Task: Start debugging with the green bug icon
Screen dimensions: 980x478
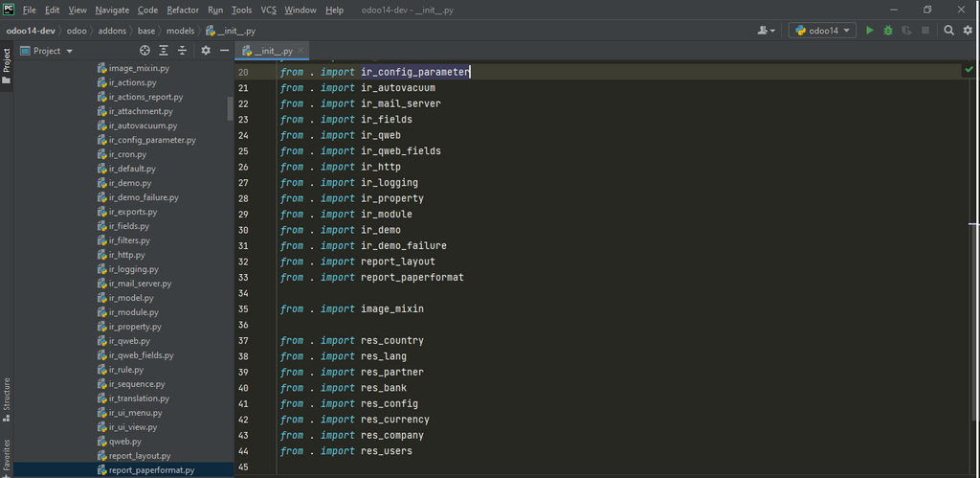Action: pos(888,31)
